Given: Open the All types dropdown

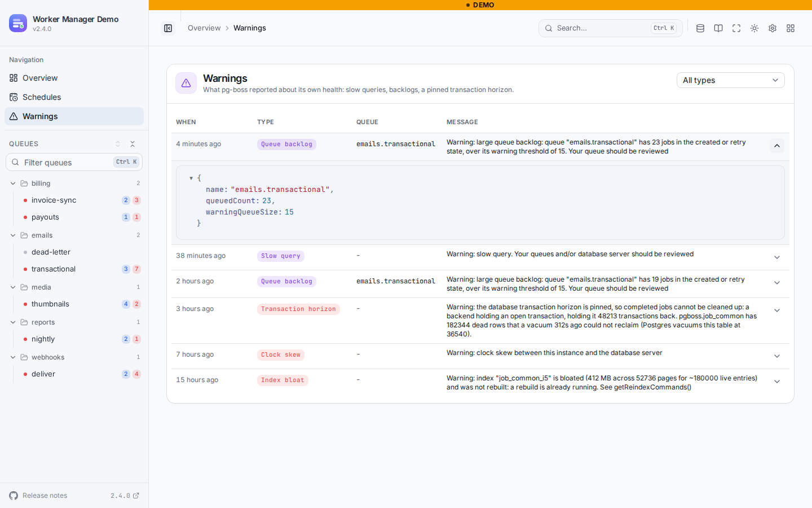Looking at the screenshot, I should pyautogui.click(x=730, y=80).
